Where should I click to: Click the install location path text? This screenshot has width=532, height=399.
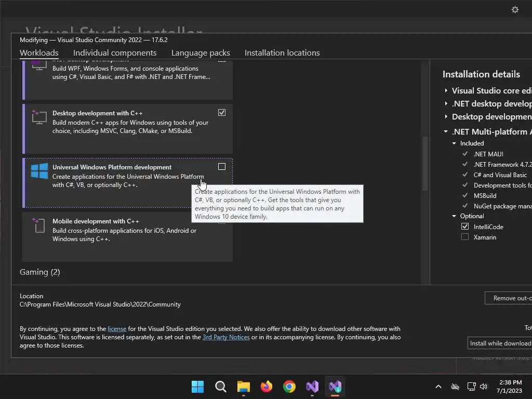pos(100,304)
